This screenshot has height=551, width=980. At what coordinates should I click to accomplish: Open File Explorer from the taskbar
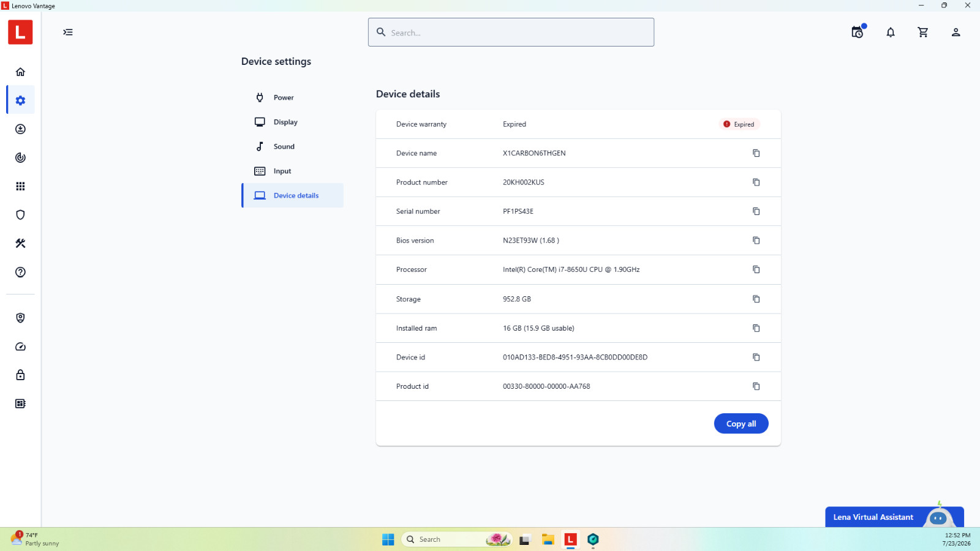coord(548,539)
